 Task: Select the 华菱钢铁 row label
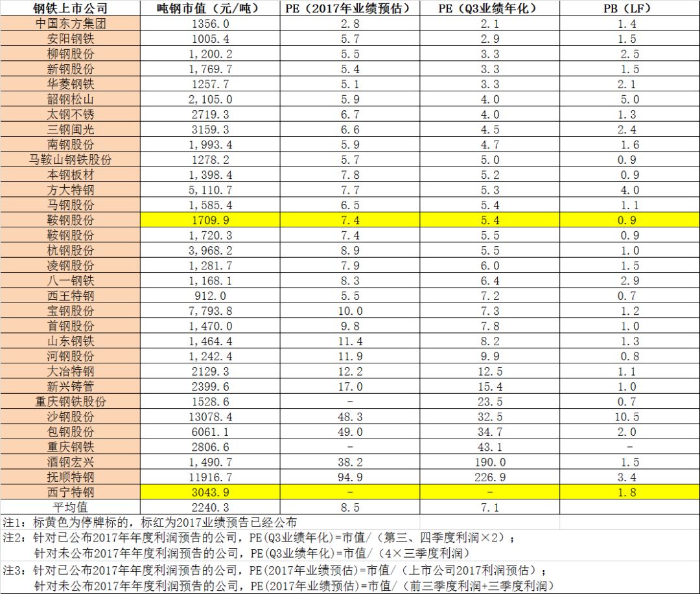point(70,84)
